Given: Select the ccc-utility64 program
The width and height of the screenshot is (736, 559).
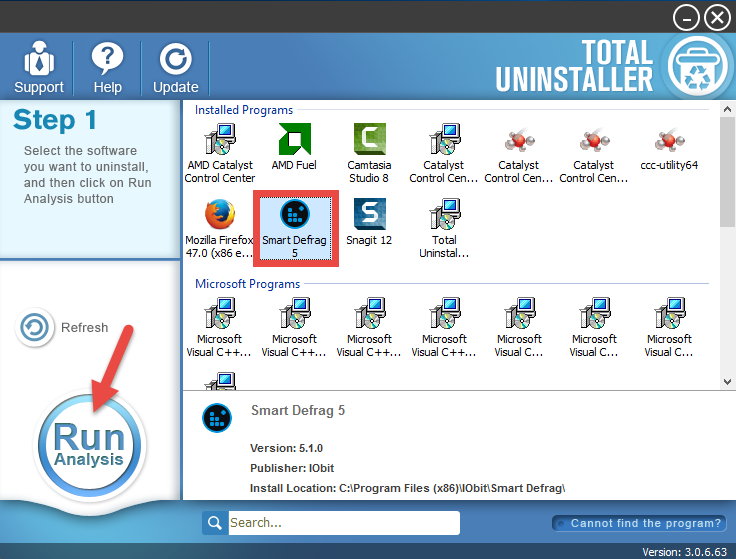Looking at the screenshot, I should pyautogui.click(x=669, y=148).
